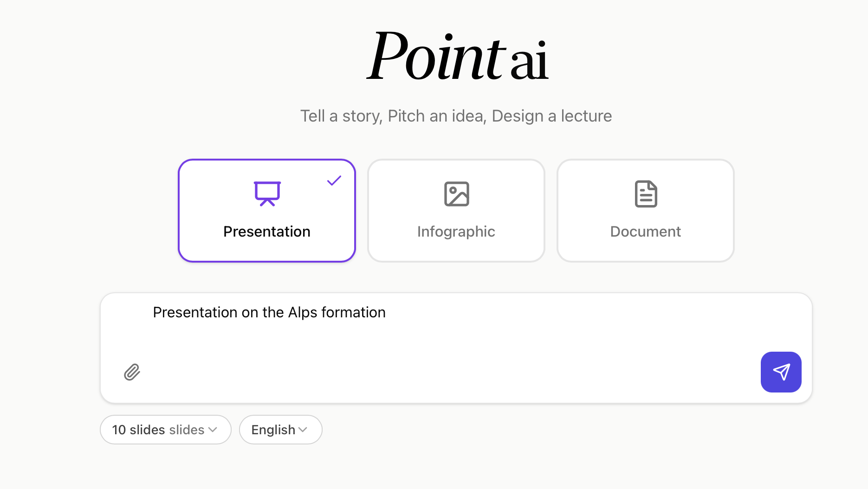Click the page icon inside the Document card
Screen dimensions: 868x489
tap(645, 193)
